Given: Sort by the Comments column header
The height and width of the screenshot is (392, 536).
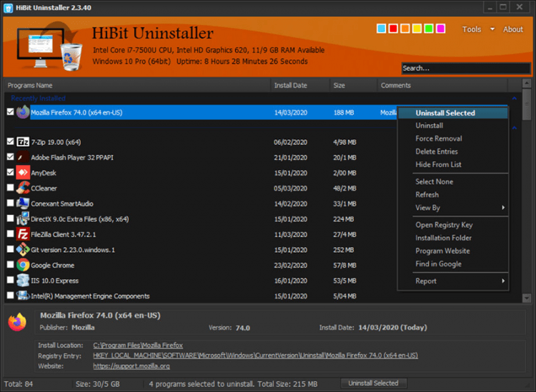Looking at the screenshot, I should (x=442, y=86).
